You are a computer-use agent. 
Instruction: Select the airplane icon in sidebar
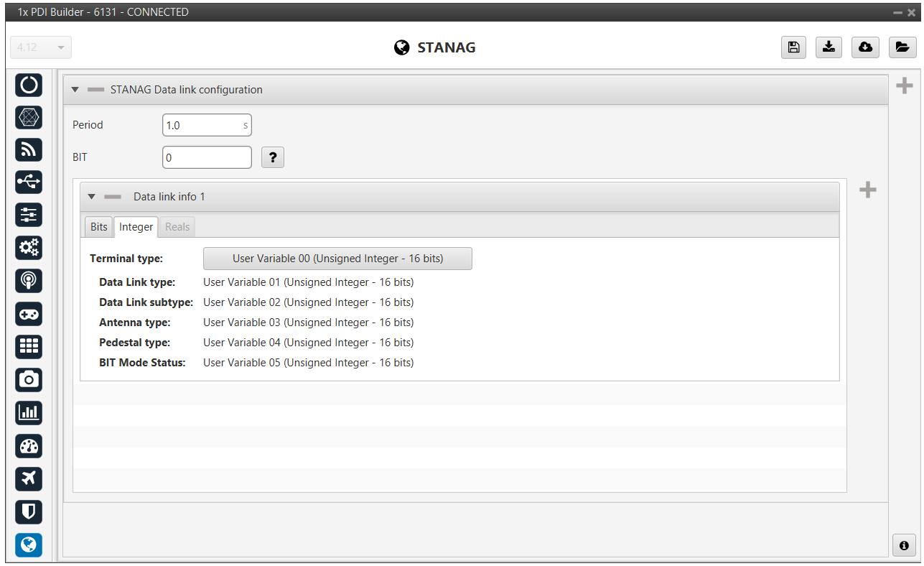pos(29,478)
